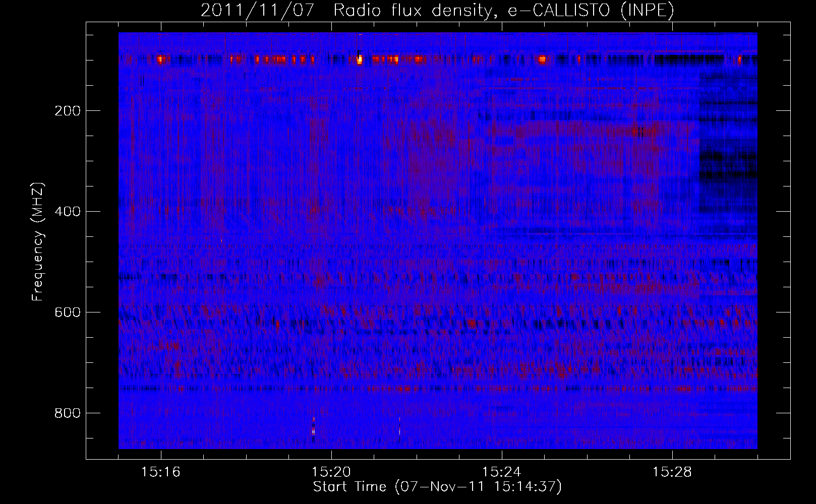Viewport: 816px width, 504px height.
Task: Click the 600 frequency tick label
Action: tap(68, 312)
